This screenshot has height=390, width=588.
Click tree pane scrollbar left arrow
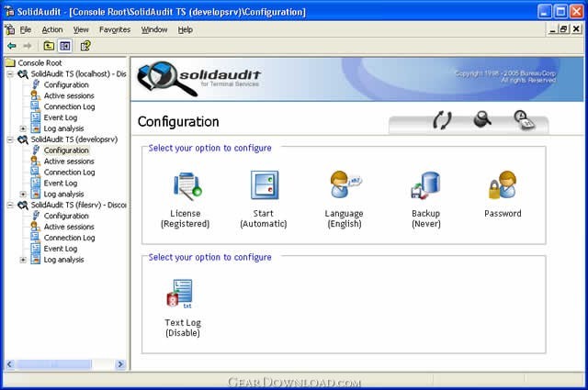click(x=10, y=363)
